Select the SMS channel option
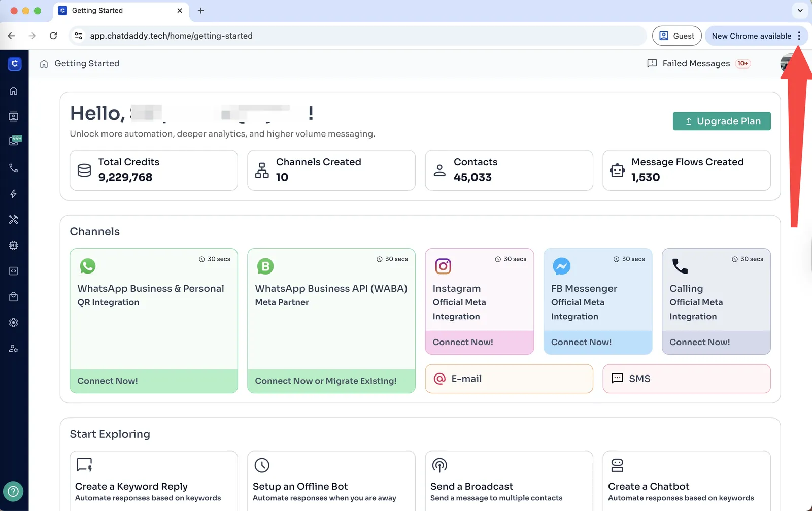This screenshot has width=812, height=511. [x=686, y=379]
